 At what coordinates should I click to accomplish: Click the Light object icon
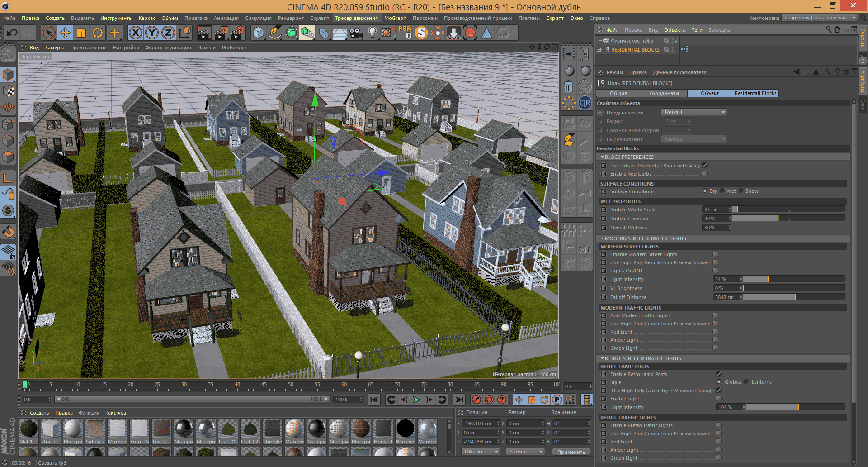pyautogui.click(x=372, y=33)
